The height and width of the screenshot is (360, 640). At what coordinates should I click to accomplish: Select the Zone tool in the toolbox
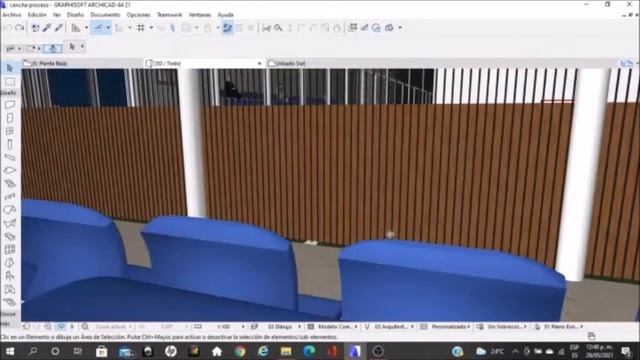(10, 289)
